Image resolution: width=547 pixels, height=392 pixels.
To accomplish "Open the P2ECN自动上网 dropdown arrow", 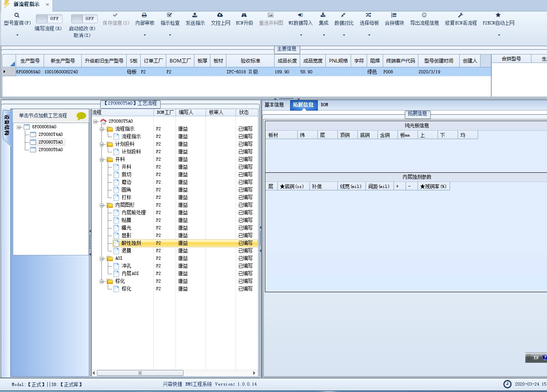I will point(499,35).
